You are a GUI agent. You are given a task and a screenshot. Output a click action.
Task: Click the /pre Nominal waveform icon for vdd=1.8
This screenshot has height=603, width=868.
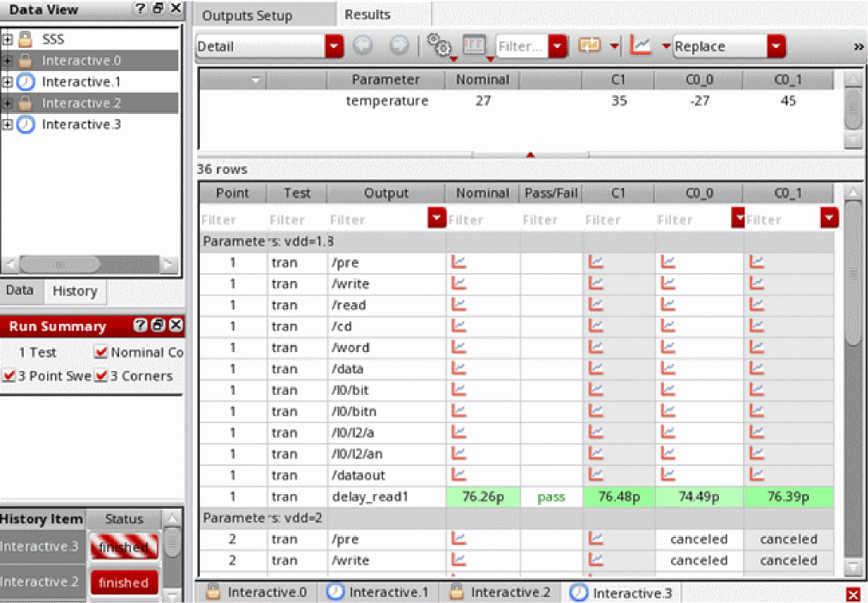458,262
